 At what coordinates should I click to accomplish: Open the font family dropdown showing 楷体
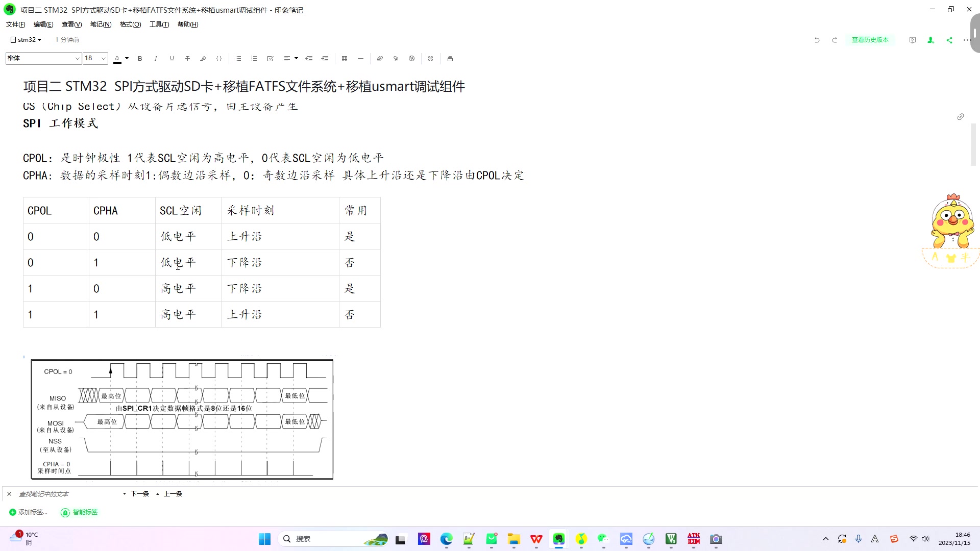(43, 58)
